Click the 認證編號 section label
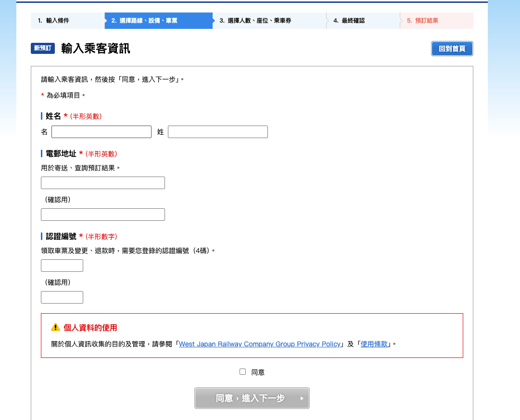This screenshot has height=420, width=520. tap(61, 236)
